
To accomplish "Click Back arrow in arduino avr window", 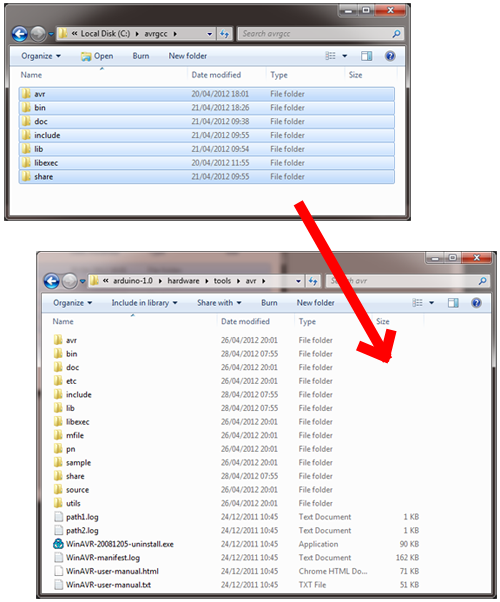I will tap(51, 281).
